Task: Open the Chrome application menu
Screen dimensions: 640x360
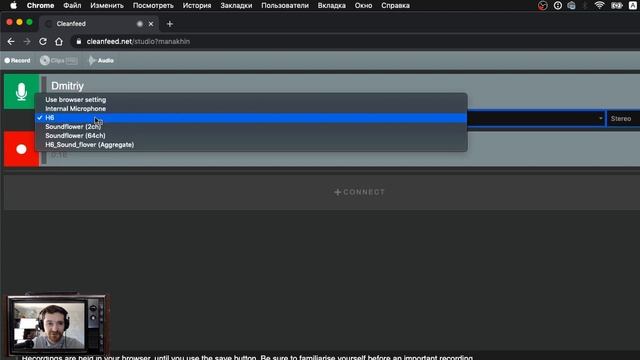Action: click(x=40, y=5)
